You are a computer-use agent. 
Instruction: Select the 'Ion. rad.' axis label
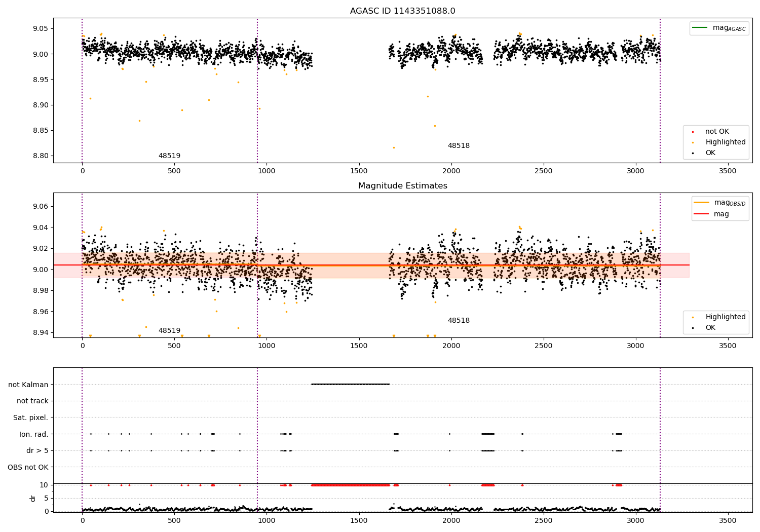pos(34,434)
